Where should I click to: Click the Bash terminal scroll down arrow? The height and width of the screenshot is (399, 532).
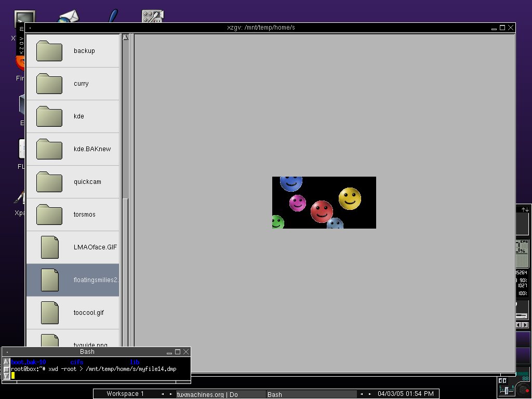click(x=6, y=376)
